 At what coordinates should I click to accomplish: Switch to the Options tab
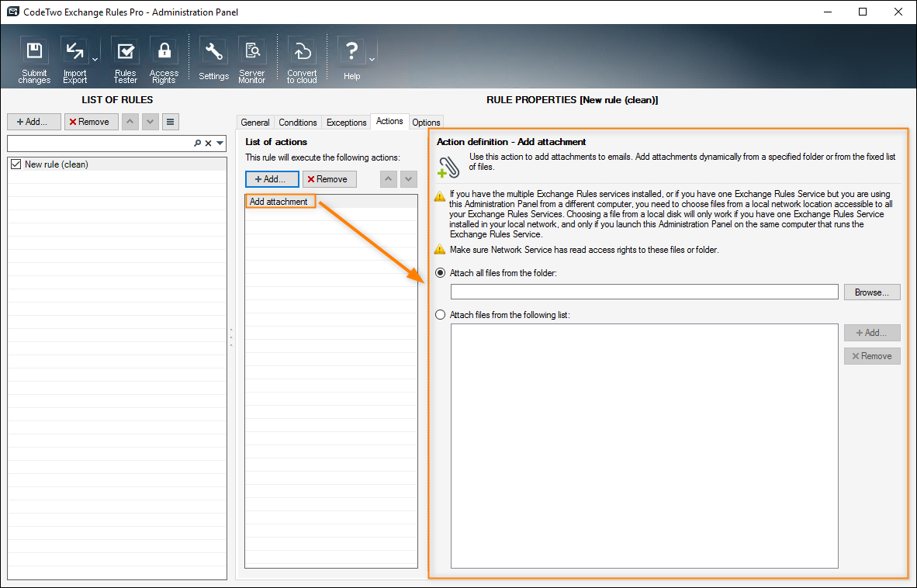(x=426, y=122)
